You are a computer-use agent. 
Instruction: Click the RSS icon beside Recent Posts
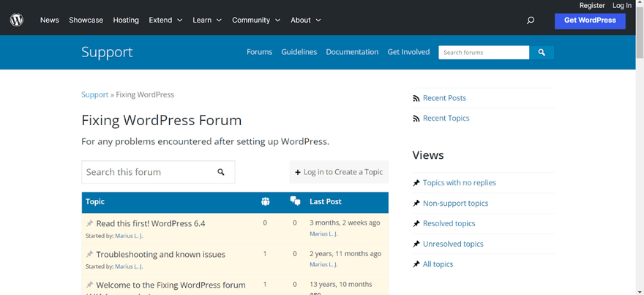[x=416, y=98]
